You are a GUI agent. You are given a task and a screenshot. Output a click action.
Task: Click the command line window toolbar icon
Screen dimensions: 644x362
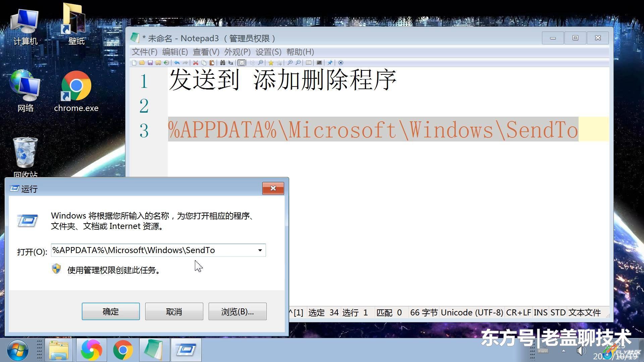point(319,63)
